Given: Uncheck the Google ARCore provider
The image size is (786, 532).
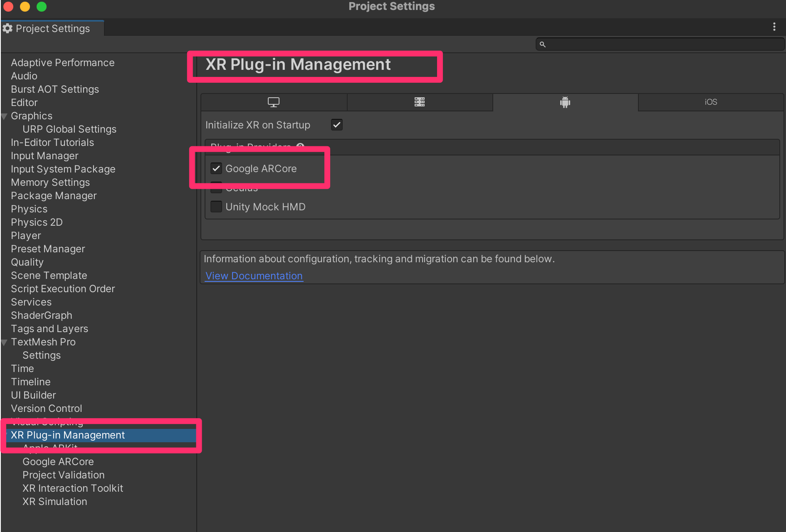Looking at the screenshot, I should (216, 169).
